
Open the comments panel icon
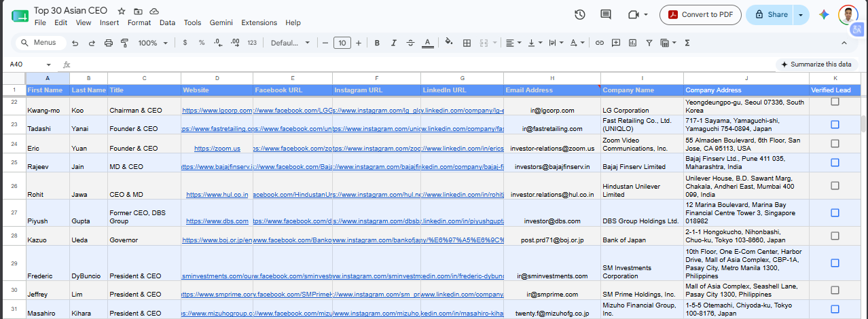tap(606, 14)
